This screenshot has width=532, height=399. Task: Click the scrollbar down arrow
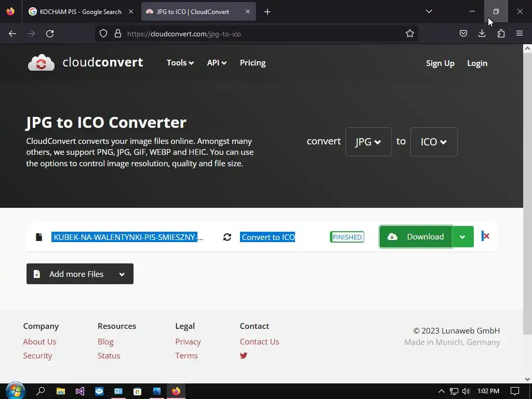tap(527, 379)
